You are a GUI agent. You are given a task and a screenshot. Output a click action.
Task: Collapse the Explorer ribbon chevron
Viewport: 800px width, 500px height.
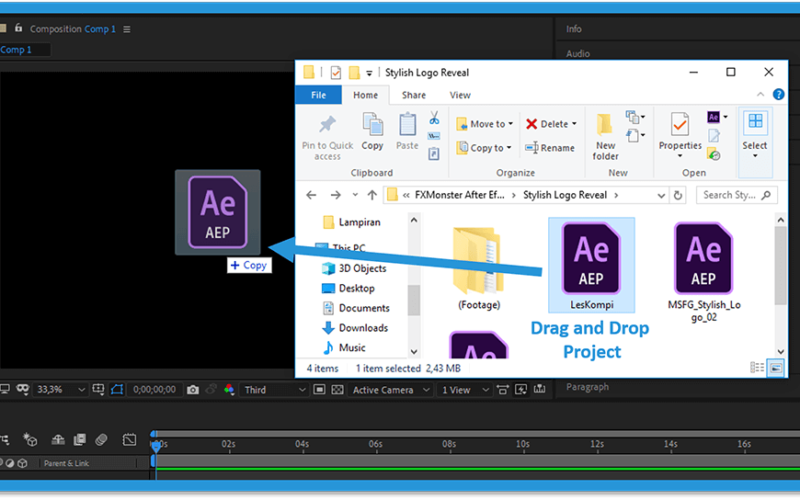click(760, 94)
